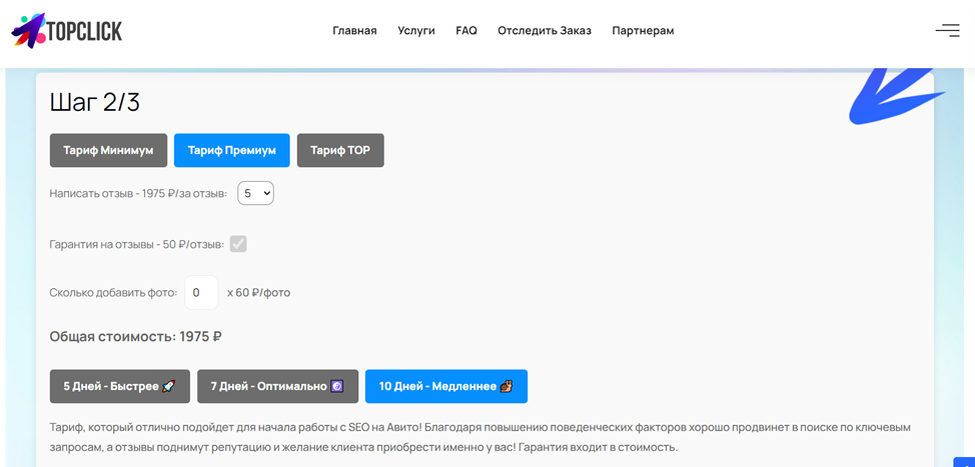
Task: Open Услуги menu item
Action: coord(416,30)
